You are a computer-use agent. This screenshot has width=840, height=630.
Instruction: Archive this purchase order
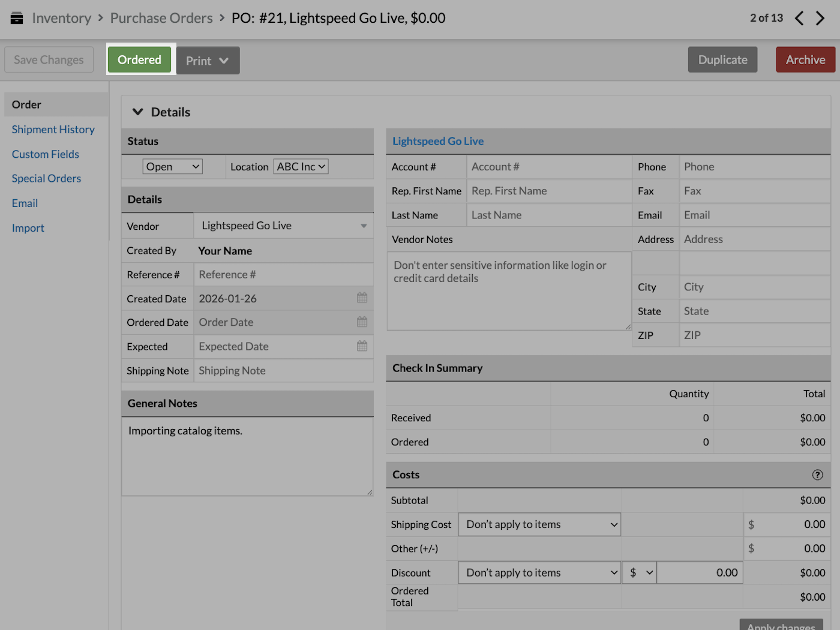point(805,59)
